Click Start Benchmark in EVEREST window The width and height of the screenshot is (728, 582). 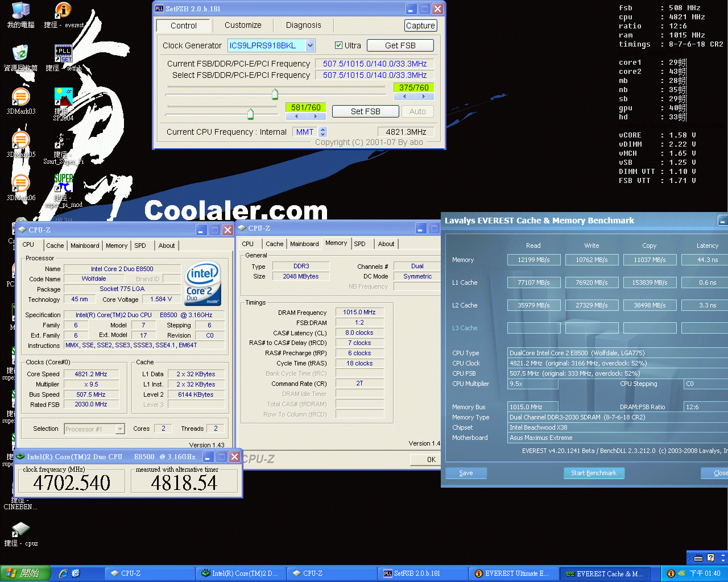[594, 473]
